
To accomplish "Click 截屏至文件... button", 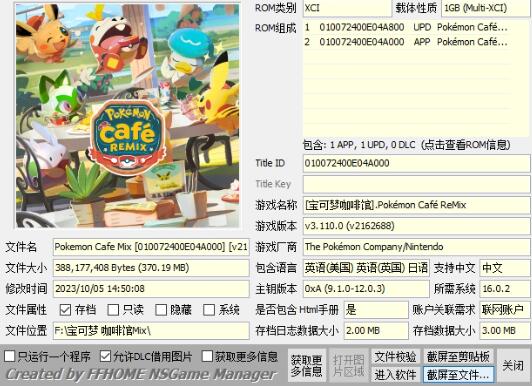I will pos(458,375).
